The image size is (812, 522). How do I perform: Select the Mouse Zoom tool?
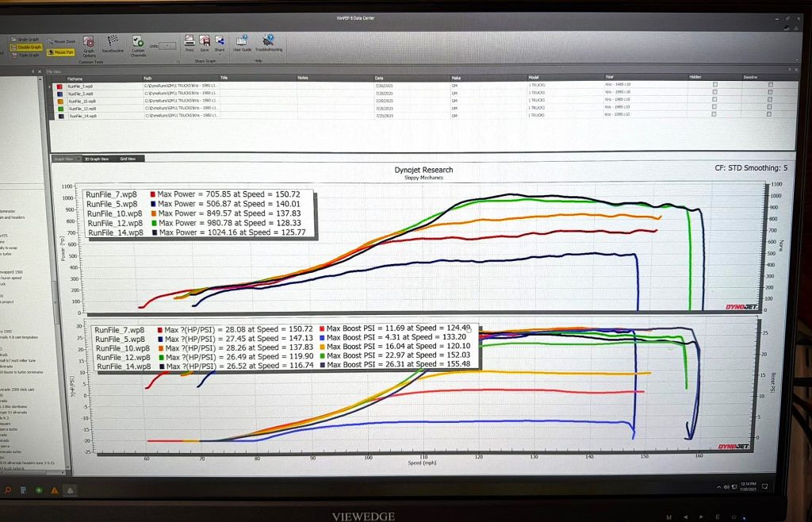point(63,41)
